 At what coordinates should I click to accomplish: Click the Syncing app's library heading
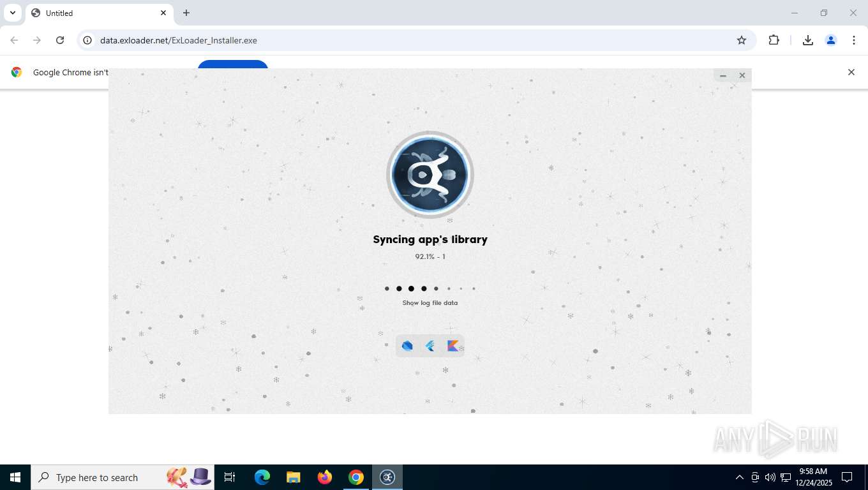click(x=430, y=240)
